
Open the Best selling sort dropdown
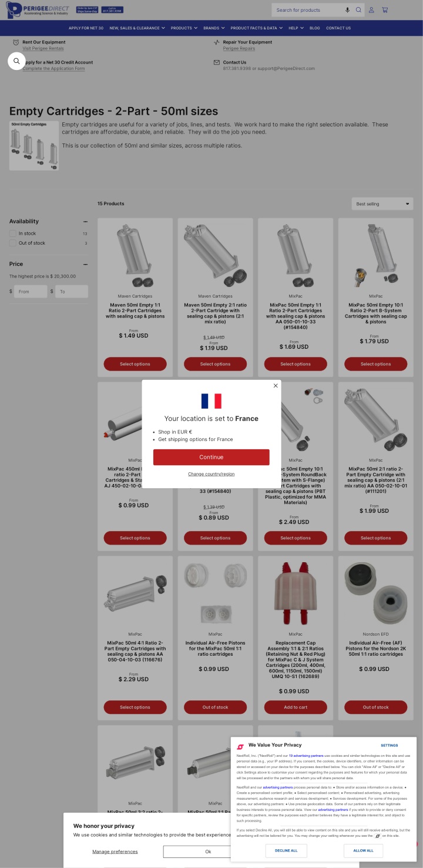coord(382,204)
